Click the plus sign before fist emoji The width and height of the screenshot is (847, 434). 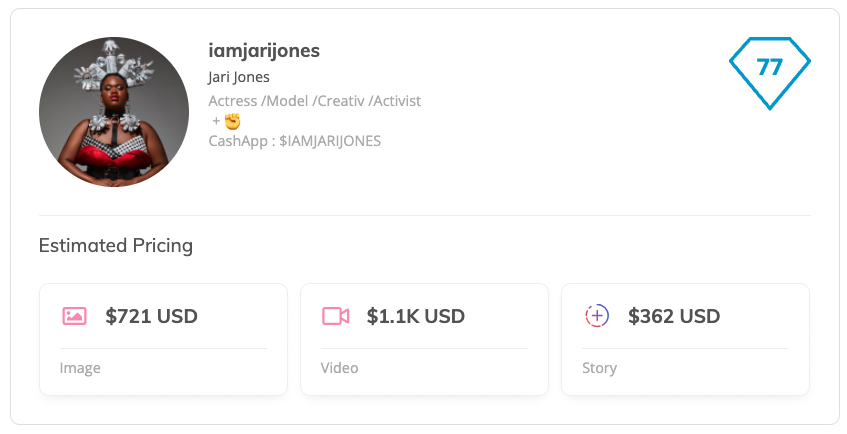216,121
